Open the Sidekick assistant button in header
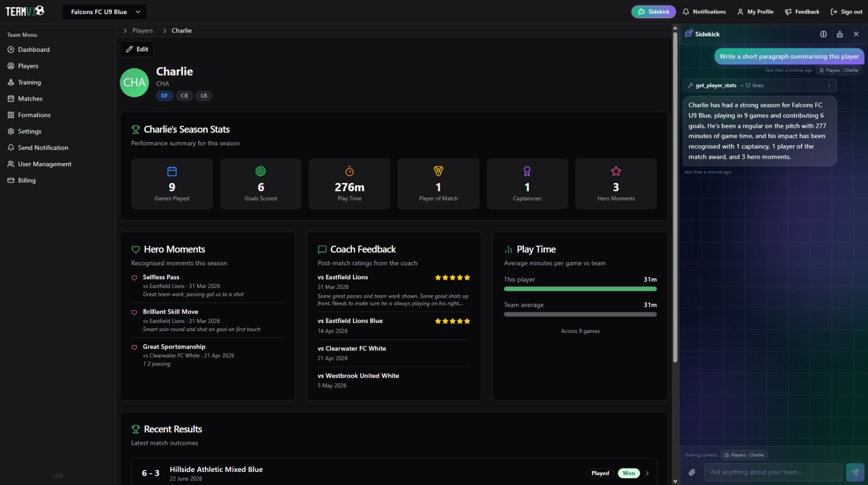This screenshot has height=485, width=868. click(653, 12)
